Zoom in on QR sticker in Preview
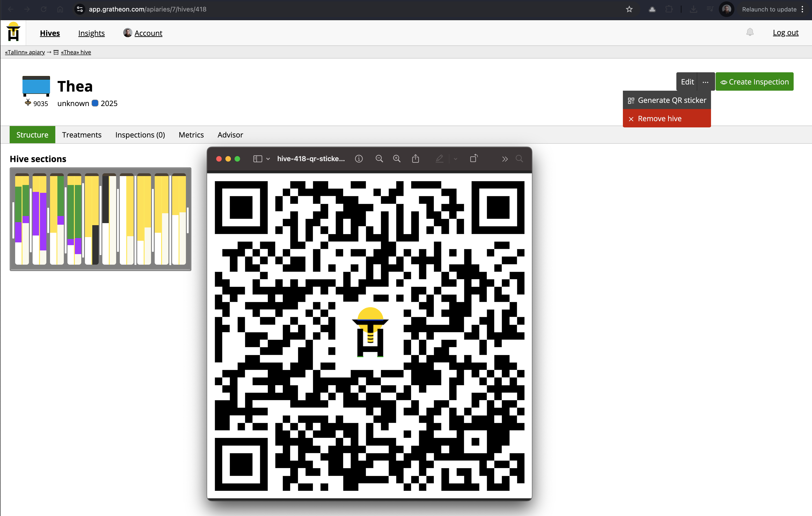812x516 pixels. click(397, 159)
